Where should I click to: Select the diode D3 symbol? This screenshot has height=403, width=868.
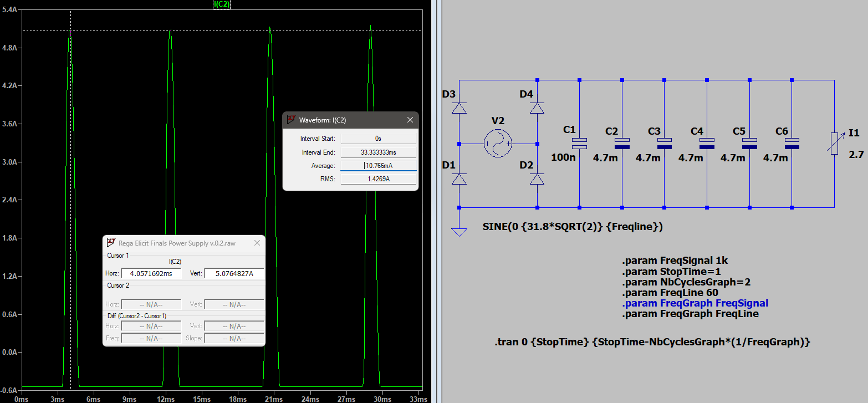tap(459, 108)
